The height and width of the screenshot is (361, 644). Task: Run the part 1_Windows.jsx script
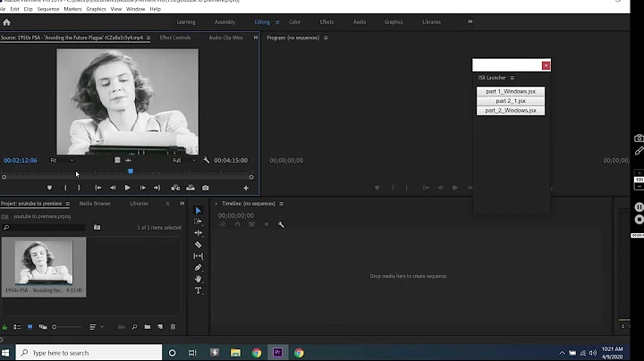tap(511, 91)
